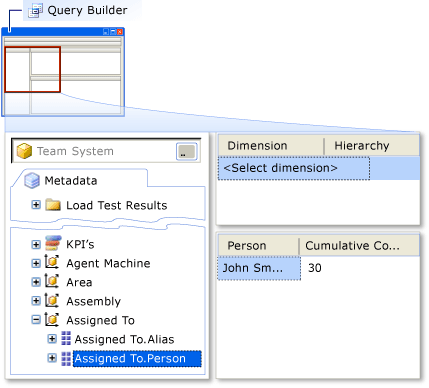Open the <Select dimension> cell

coord(294,168)
